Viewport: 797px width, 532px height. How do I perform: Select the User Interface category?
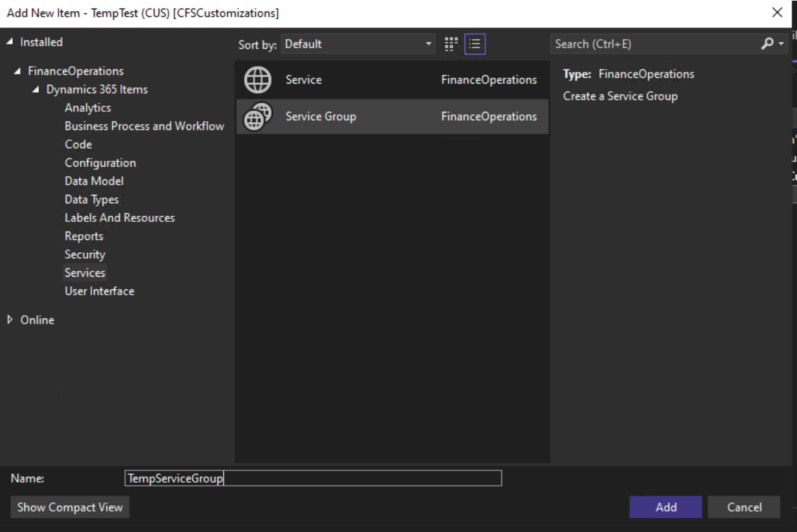pyautogui.click(x=100, y=291)
